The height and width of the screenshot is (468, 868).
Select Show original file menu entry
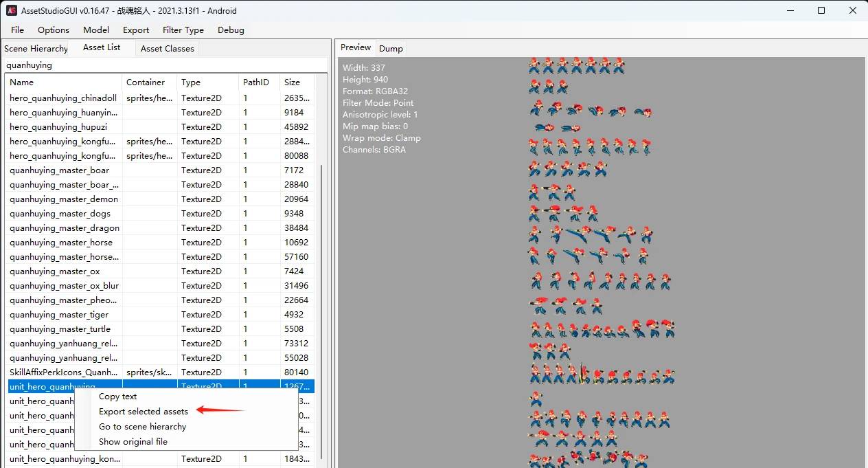click(133, 442)
